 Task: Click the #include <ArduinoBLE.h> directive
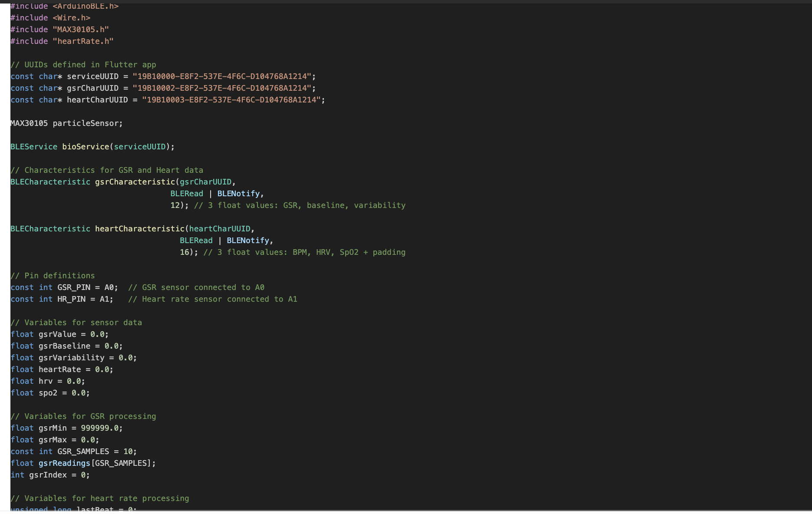tap(64, 6)
